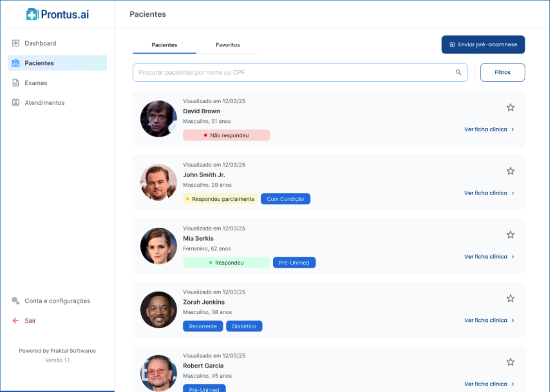Click the green Respondeu status badge
Screen dimensions: 551x392
click(x=226, y=263)
